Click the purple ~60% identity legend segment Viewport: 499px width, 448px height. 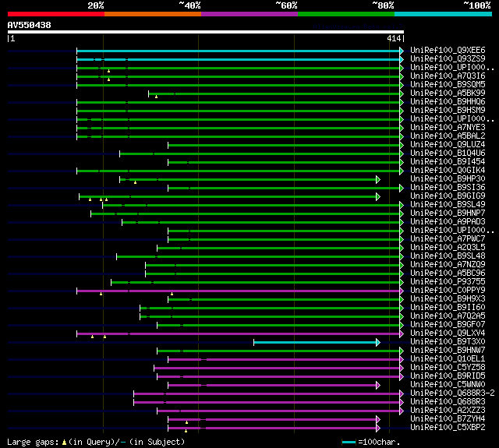pos(249,14)
